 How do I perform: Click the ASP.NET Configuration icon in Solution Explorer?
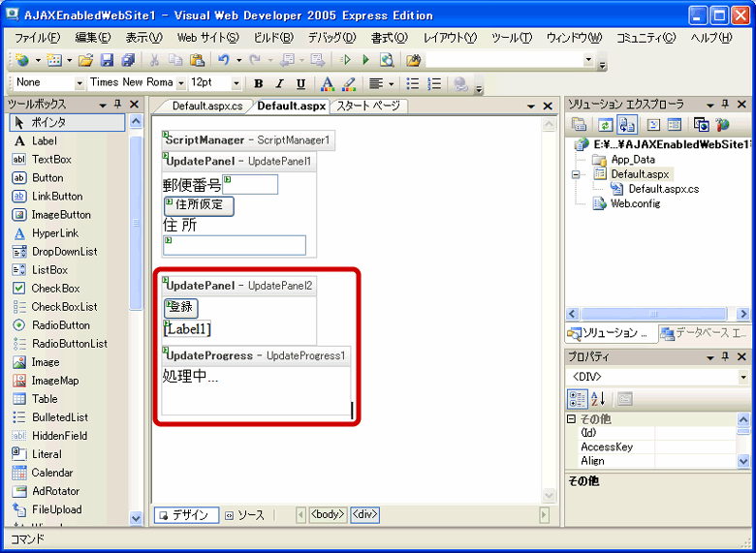coord(722,125)
